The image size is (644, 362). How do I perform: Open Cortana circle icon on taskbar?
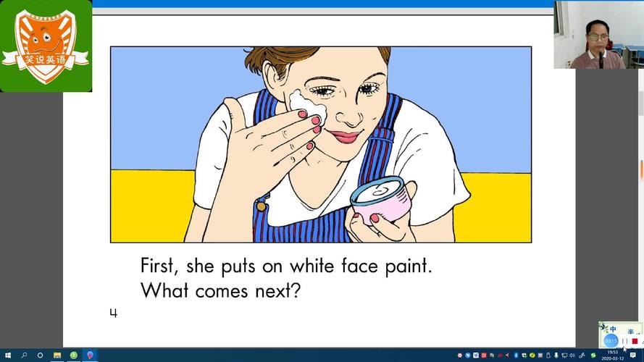pyautogui.click(x=40, y=355)
